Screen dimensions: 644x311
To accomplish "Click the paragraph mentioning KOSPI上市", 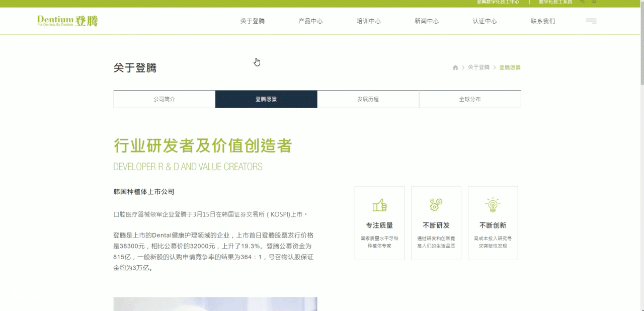I will [210, 214].
